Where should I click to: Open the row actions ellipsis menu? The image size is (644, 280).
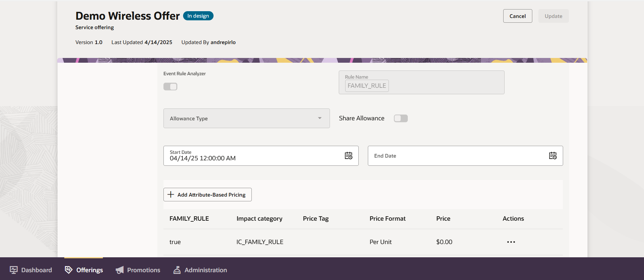point(511,242)
